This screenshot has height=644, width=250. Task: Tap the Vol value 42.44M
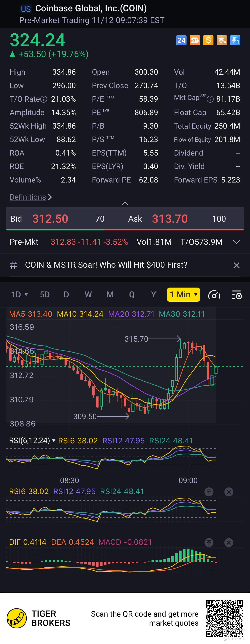[227, 72]
